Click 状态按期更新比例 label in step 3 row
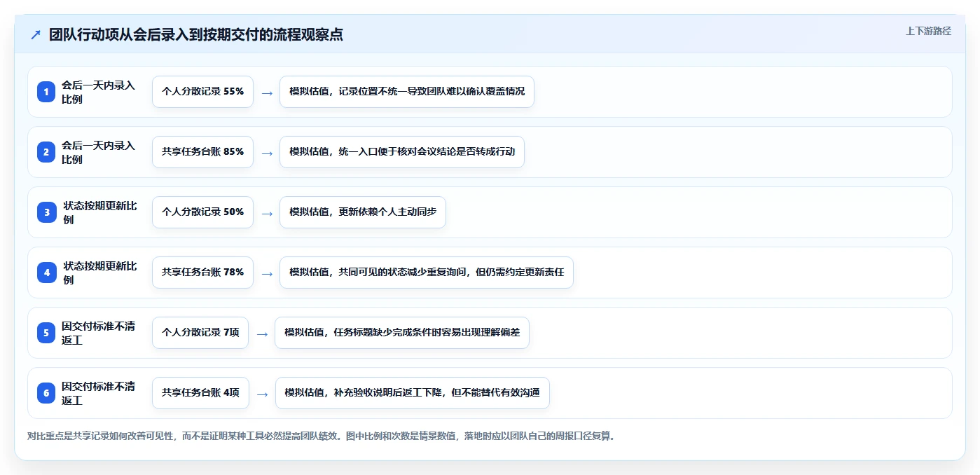 100,212
